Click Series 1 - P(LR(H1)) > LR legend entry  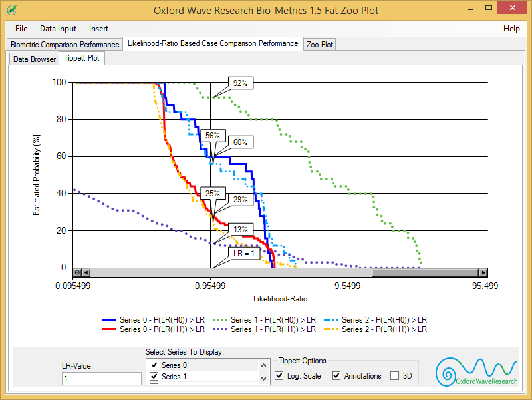[264, 329]
